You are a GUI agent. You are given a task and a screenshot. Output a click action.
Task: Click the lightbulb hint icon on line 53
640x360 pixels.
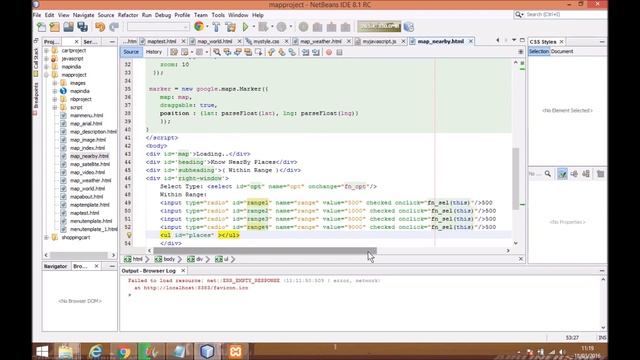tap(129, 235)
